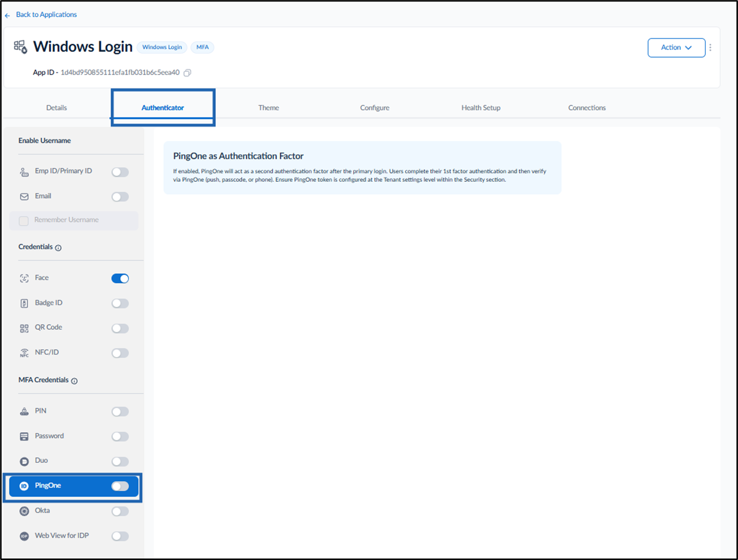Image resolution: width=738 pixels, height=560 pixels.
Task: Go to the Configure tab
Action: click(374, 107)
